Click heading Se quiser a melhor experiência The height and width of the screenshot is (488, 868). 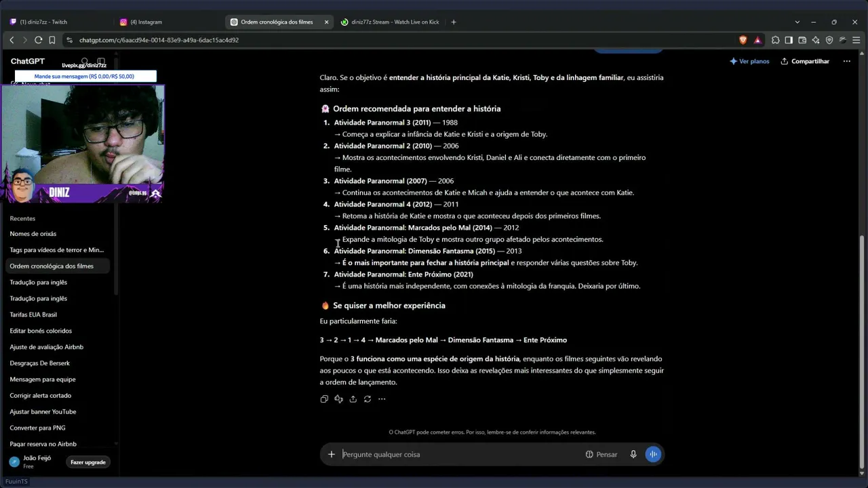coord(389,306)
